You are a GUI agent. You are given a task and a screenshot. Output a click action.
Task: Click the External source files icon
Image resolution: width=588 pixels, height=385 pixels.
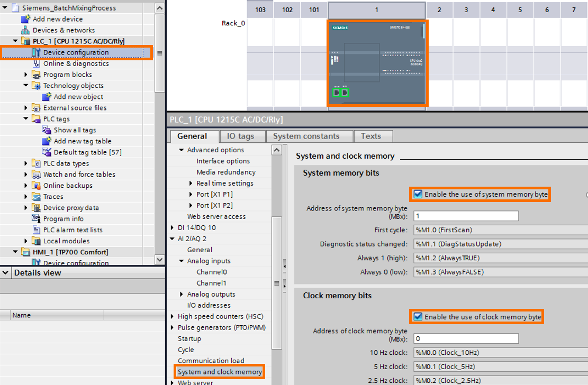tap(36, 107)
